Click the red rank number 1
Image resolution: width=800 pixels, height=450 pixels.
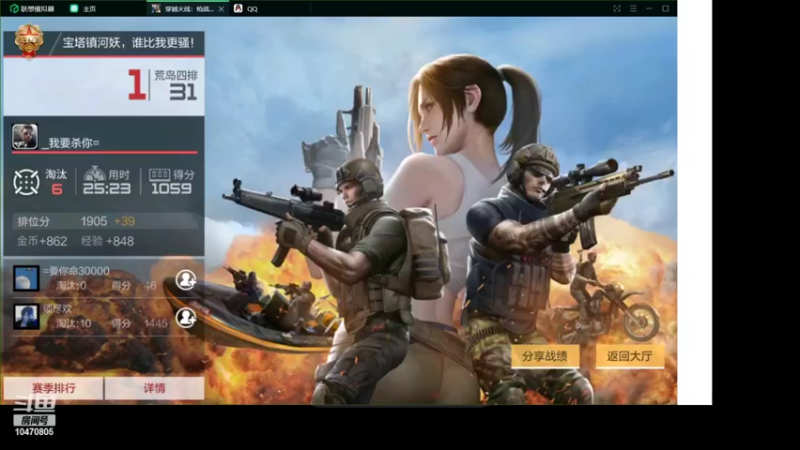(136, 84)
